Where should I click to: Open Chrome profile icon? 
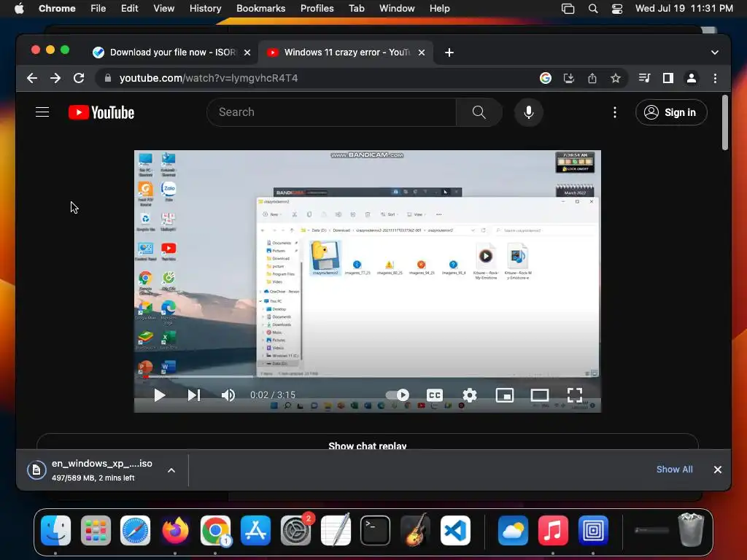pyautogui.click(x=692, y=78)
